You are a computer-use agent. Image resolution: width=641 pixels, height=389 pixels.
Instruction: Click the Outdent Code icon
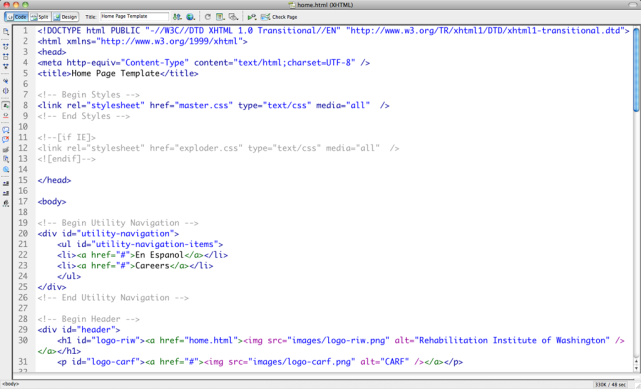pyautogui.click(x=6, y=193)
